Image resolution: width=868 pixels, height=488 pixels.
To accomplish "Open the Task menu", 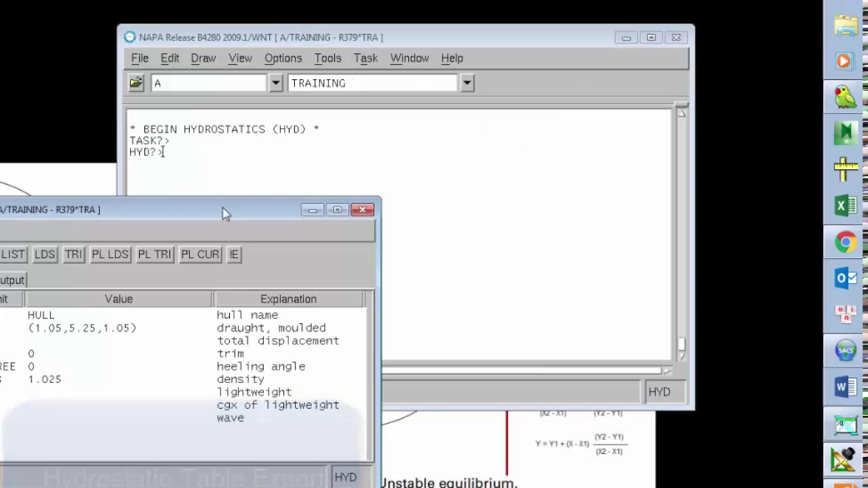I will point(366,58).
